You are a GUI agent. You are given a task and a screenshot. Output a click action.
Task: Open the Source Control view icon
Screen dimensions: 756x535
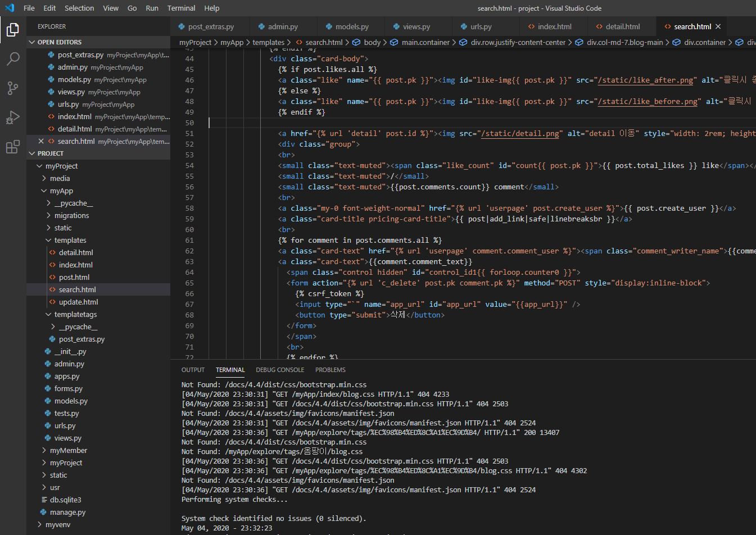pos(12,88)
